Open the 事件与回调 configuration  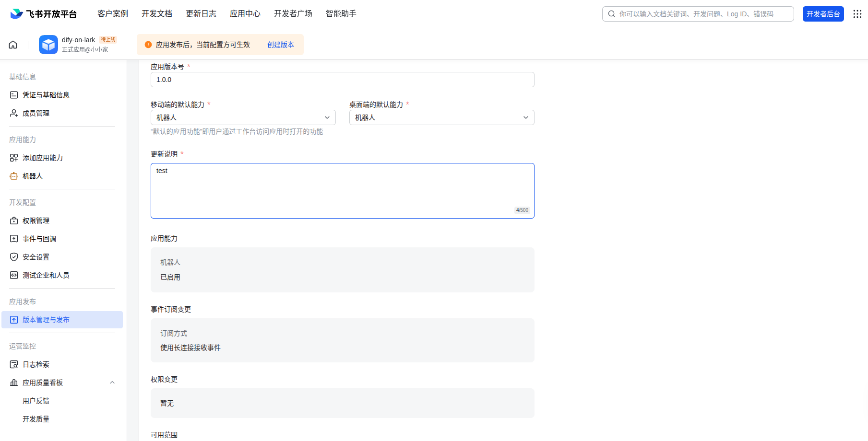(x=39, y=238)
